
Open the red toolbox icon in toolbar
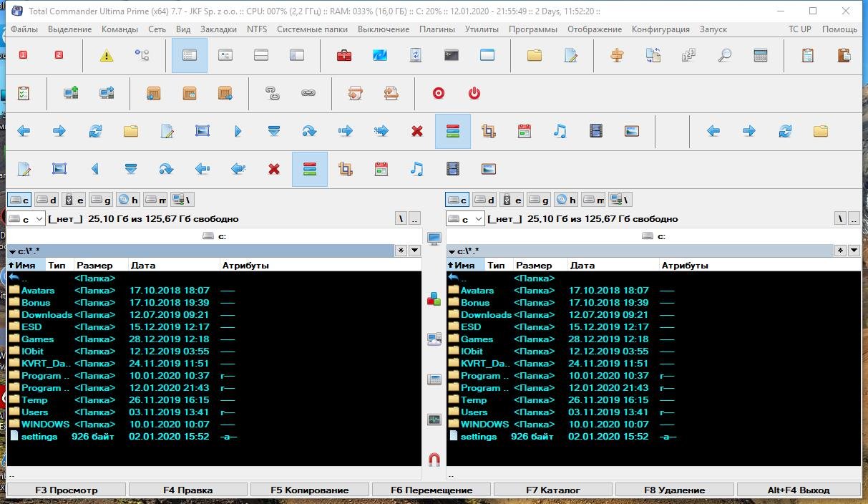tap(344, 56)
